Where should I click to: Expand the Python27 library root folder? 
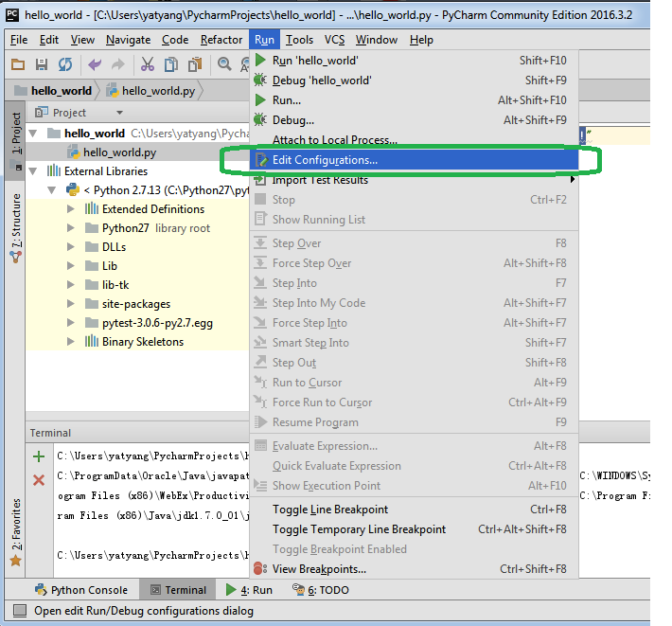(x=71, y=227)
